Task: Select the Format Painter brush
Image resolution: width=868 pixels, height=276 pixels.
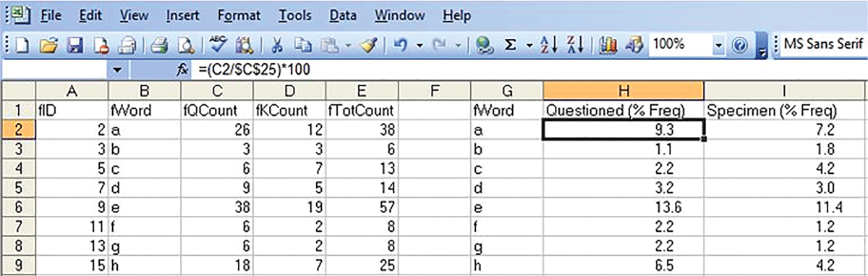Action: (369, 46)
